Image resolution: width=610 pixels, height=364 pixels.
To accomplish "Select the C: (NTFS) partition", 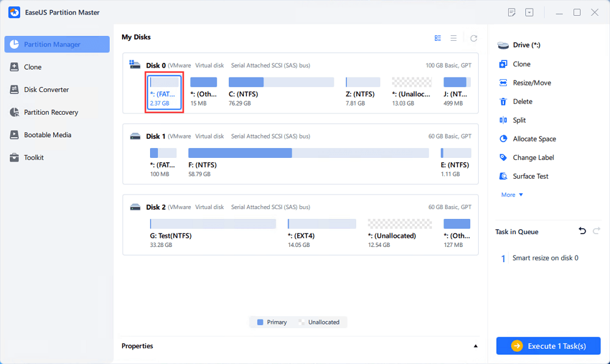I will click(x=281, y=92).
